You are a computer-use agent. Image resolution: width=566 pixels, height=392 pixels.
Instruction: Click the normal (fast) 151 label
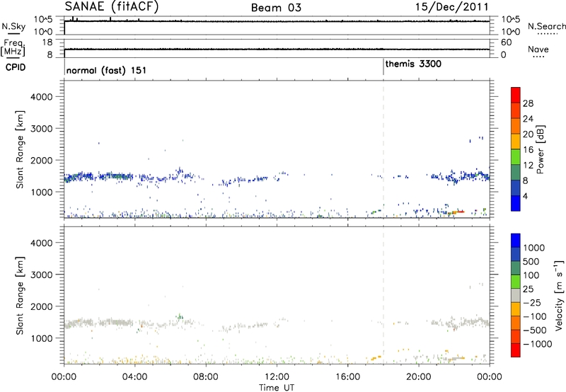click(x=106, y=70)
